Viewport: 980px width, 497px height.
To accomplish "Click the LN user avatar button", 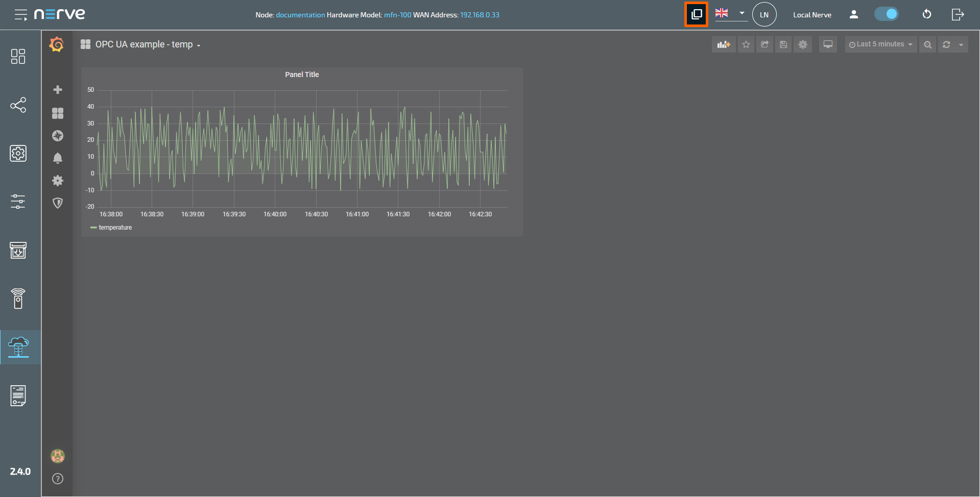I will pyautogui.click(x=764, y=15).
